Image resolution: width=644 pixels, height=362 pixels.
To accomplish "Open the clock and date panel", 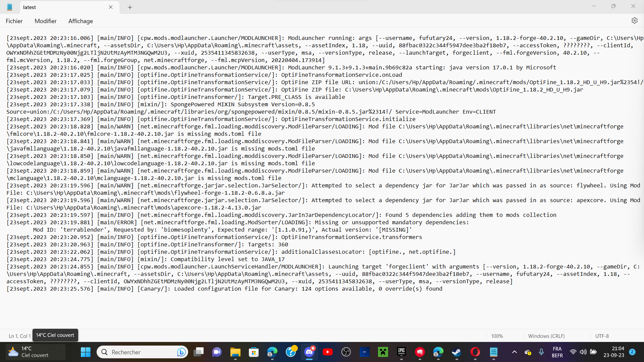I will tap(613, 352).
